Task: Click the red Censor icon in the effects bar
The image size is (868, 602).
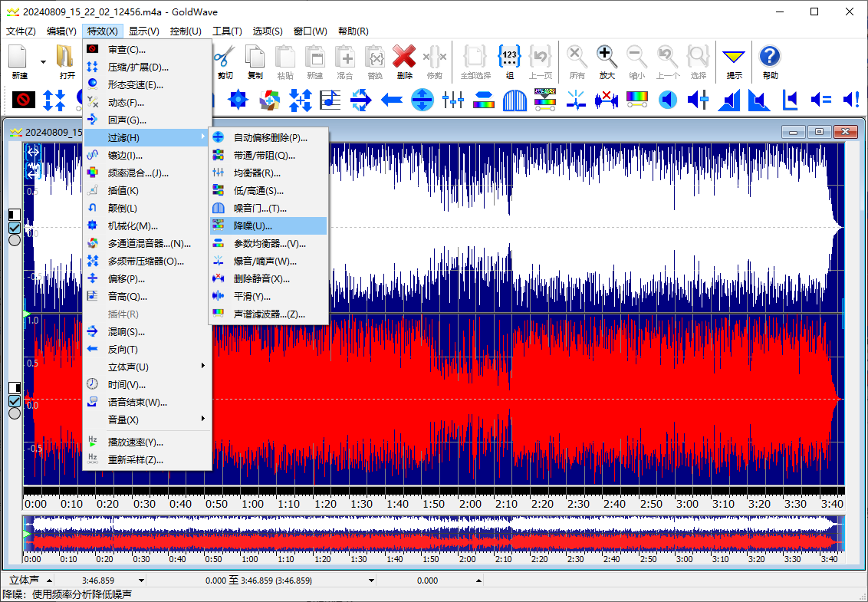Action: 24,100
